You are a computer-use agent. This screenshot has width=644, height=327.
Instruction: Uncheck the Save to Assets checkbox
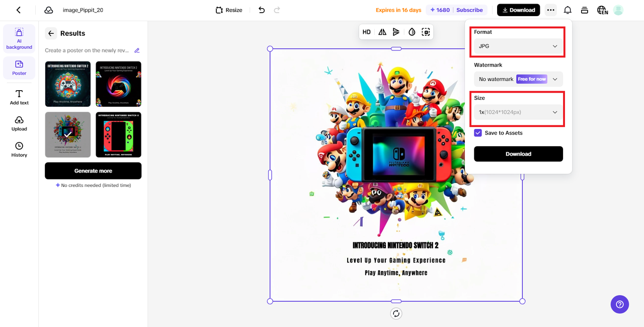tap(478, 133)
